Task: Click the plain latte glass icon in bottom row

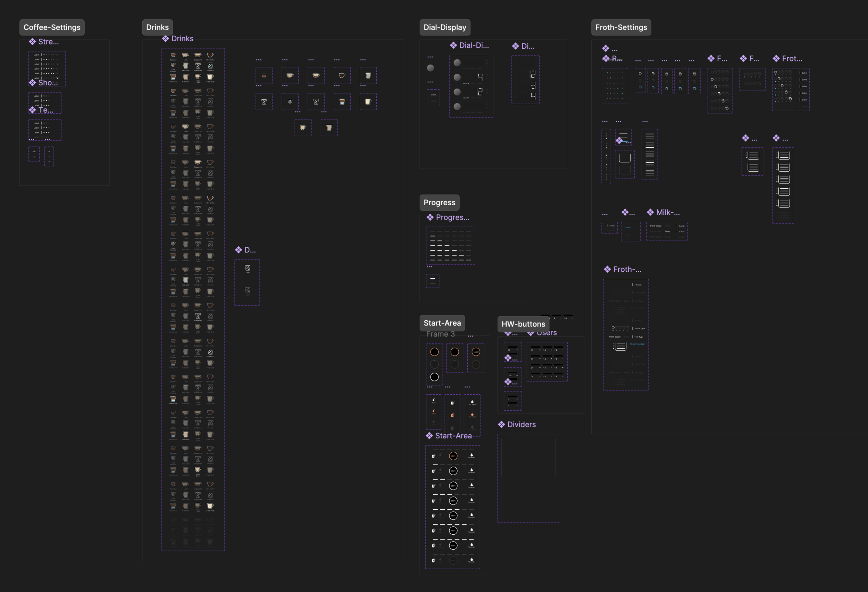Action: 329,128
